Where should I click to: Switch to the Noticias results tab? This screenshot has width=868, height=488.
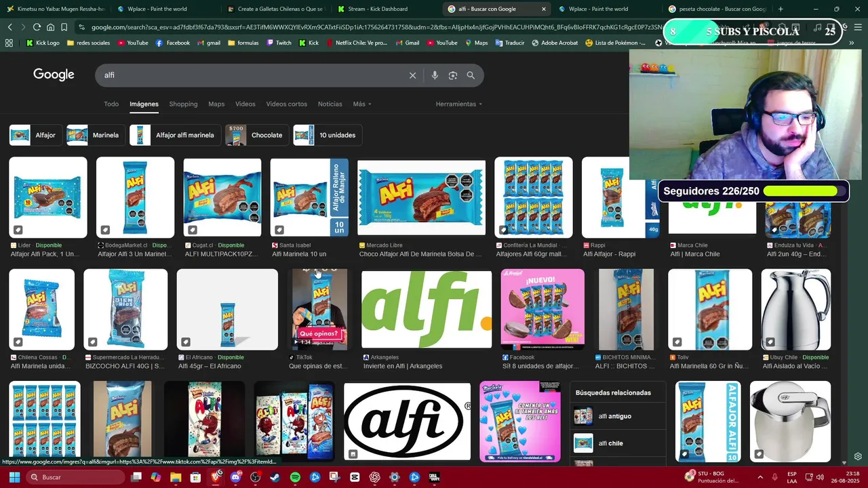[330, 104]
